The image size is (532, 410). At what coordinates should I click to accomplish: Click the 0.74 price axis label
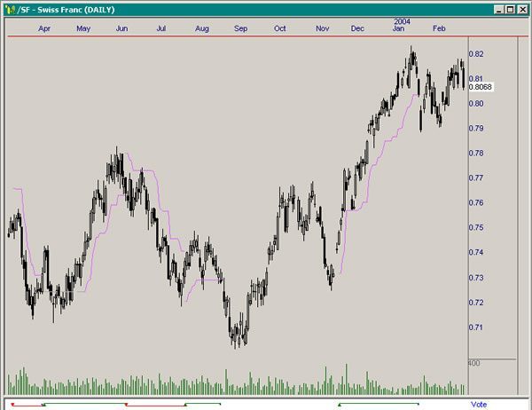coord(476,252)
